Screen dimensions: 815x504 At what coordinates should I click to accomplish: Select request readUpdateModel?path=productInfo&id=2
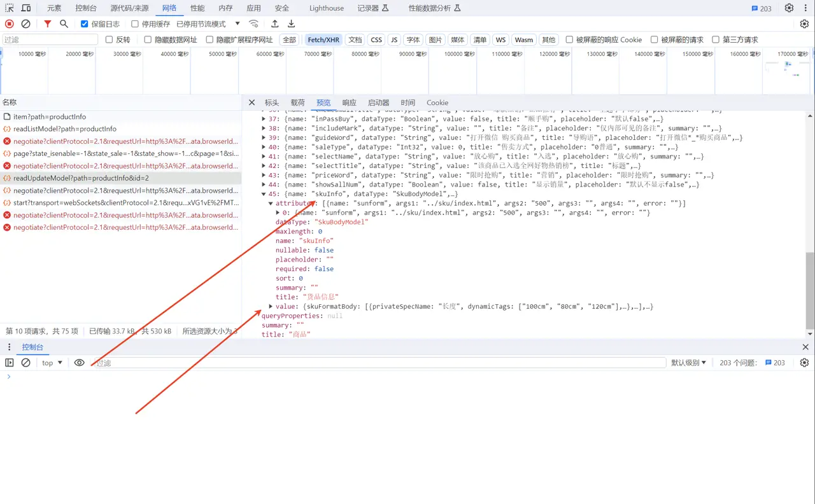tap(121, 178)
